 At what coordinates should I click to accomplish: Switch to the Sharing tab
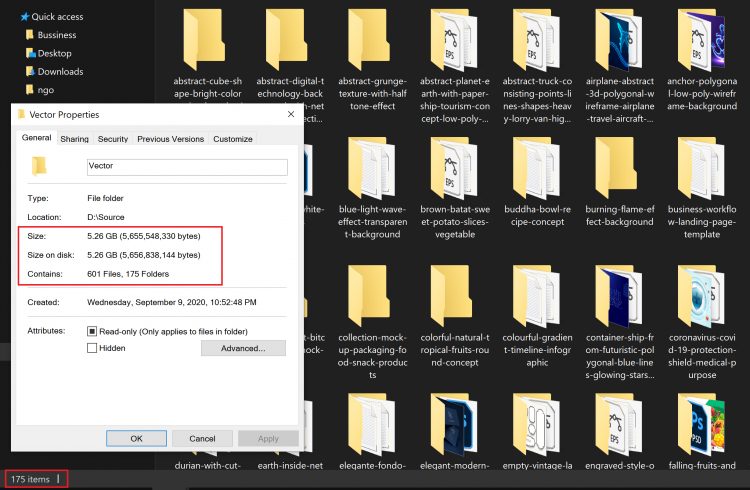pos(74,139)
